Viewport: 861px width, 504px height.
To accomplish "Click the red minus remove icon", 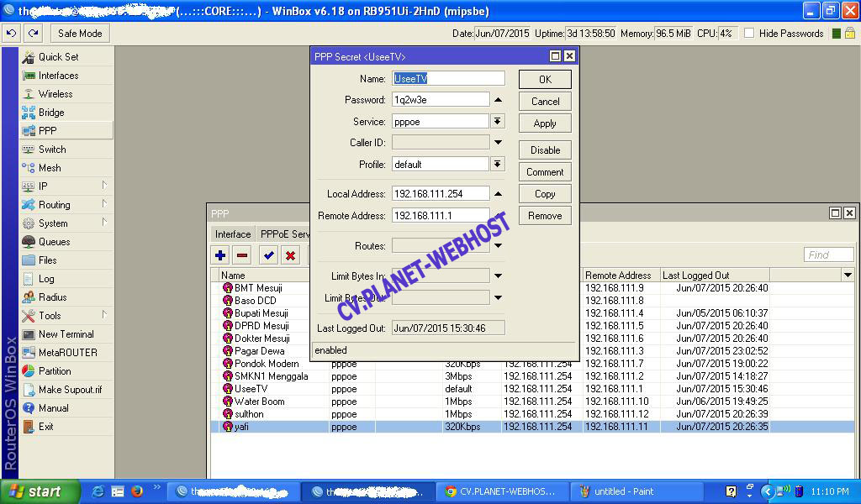I will [x=242, y=255].
